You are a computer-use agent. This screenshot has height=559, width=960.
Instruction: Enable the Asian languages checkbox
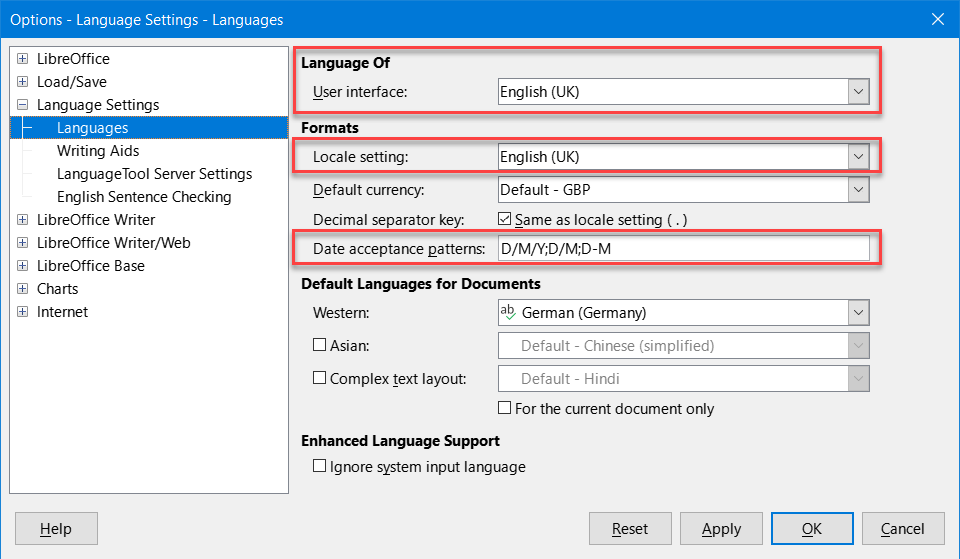320,345
